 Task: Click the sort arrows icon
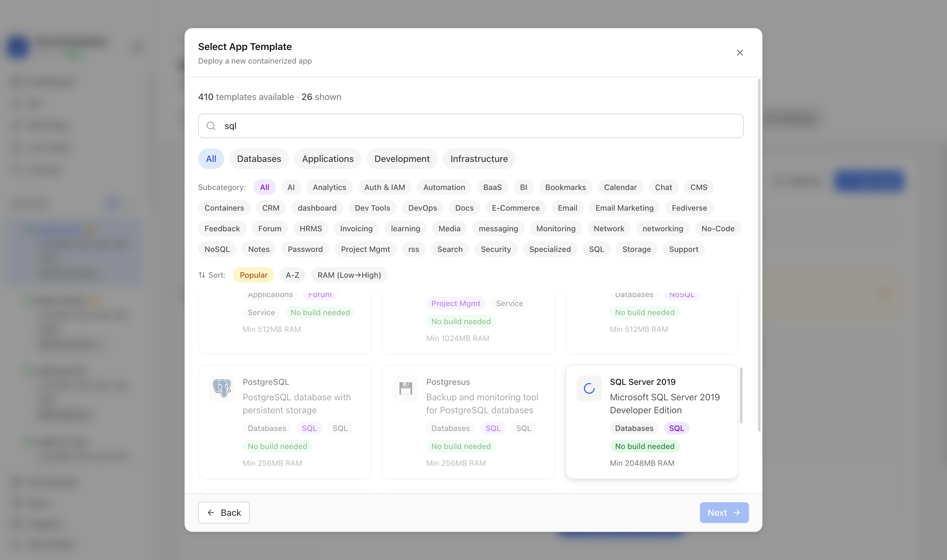pyautogui.click(x=202, y=275)
